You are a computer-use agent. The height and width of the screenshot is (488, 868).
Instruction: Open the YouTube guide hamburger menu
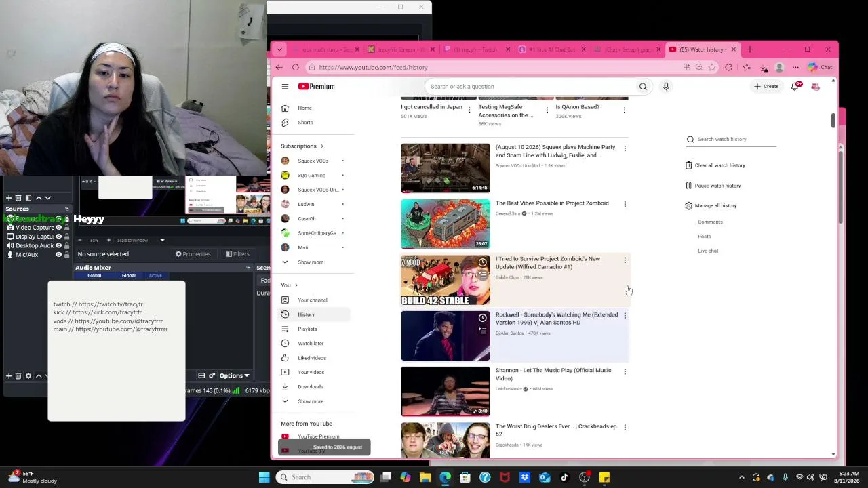285,87
